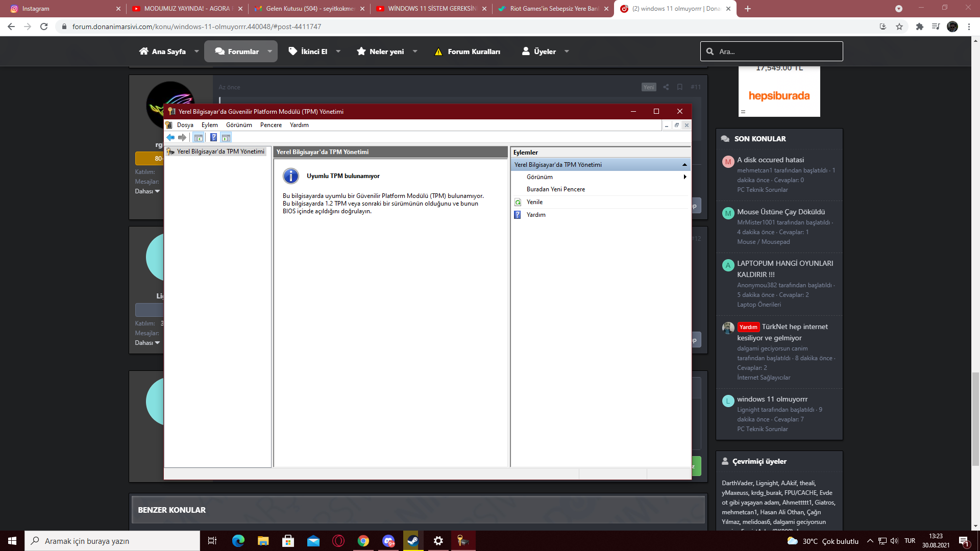Click the blue Help question-mark toolbar icon
The image size is (980, 551).
(213, 137)
